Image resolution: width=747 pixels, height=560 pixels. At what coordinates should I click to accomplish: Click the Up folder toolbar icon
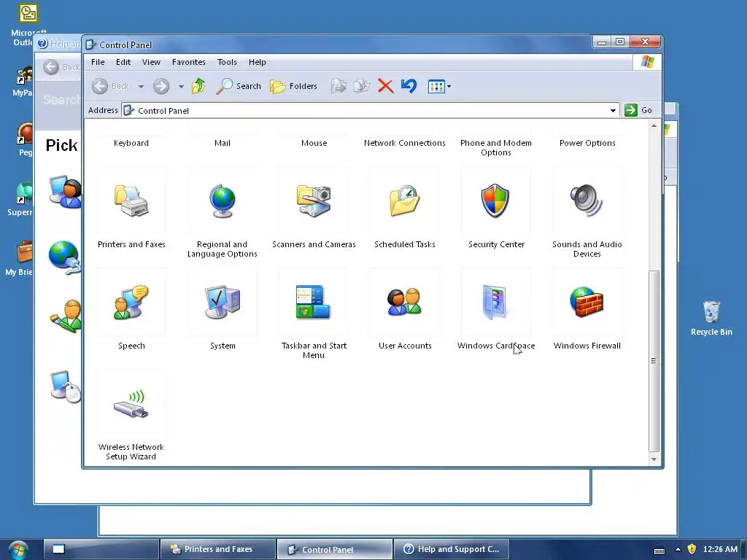(198, 86)
